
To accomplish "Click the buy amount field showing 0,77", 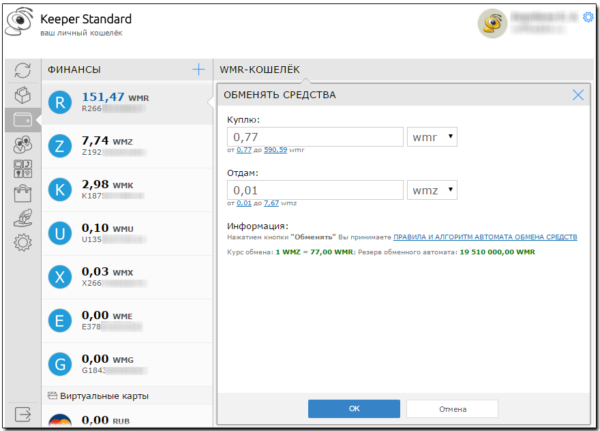I will point(315,137).
